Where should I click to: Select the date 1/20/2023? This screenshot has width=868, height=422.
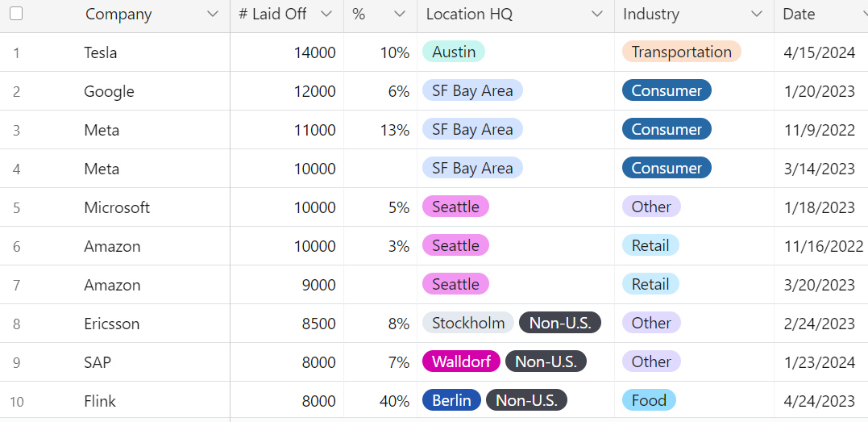point(820,91)
